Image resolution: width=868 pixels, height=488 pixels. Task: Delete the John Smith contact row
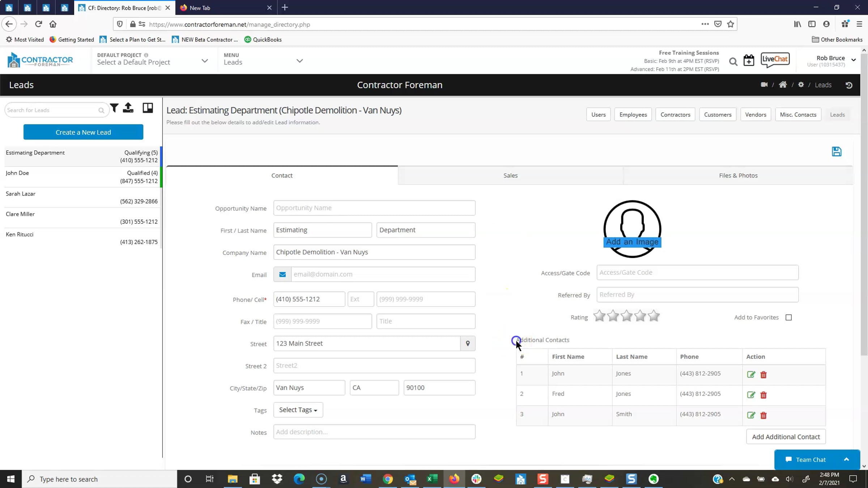pyautogui.click(x=763, y=415)
